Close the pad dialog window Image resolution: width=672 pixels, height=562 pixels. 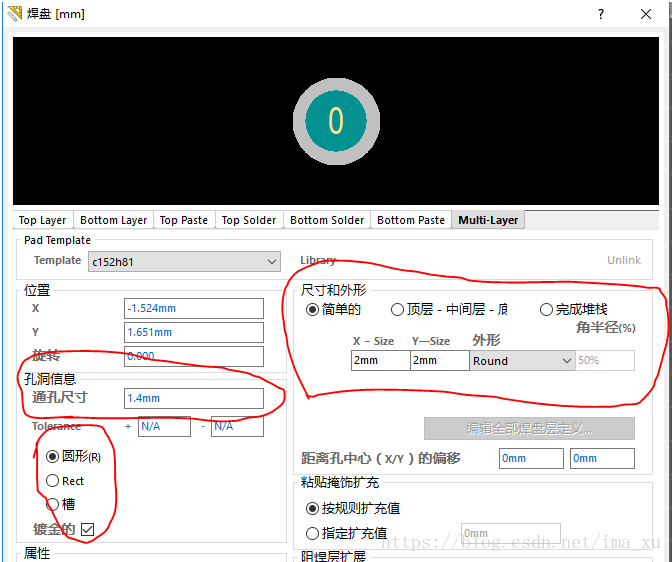point(646,14)
